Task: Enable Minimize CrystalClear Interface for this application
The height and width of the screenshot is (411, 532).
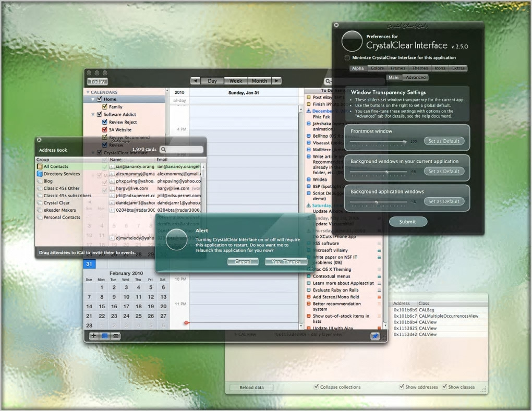Action: tap(347, 58)
